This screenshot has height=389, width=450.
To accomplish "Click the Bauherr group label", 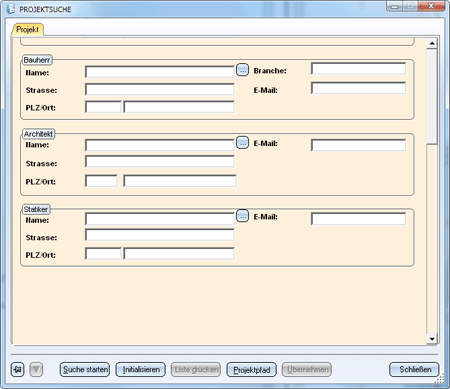I will 37,60.
